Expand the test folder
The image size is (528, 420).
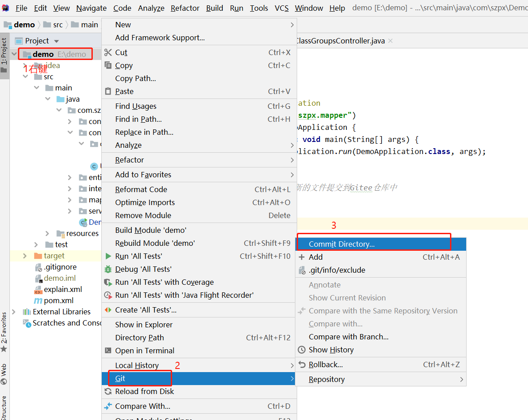point(36,244)
